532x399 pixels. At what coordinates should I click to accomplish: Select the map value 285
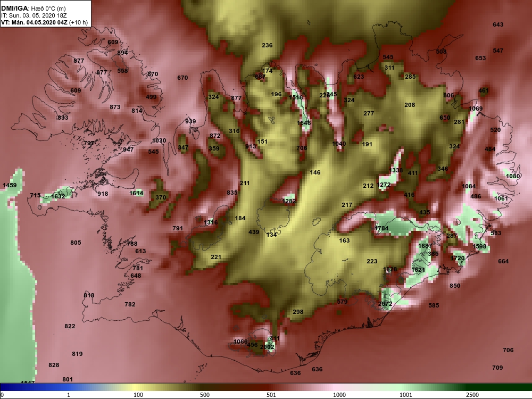[x=410, y=77]
